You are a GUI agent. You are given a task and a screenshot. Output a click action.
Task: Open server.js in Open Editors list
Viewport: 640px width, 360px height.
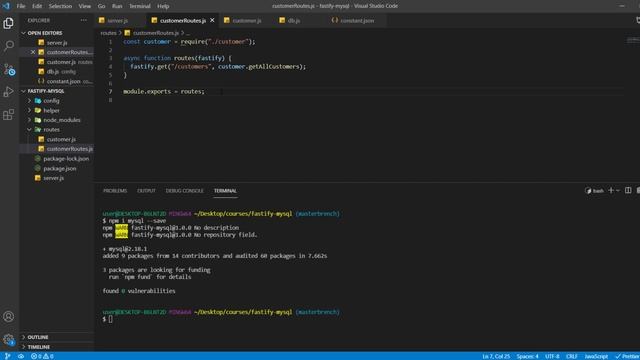(57, 42)
